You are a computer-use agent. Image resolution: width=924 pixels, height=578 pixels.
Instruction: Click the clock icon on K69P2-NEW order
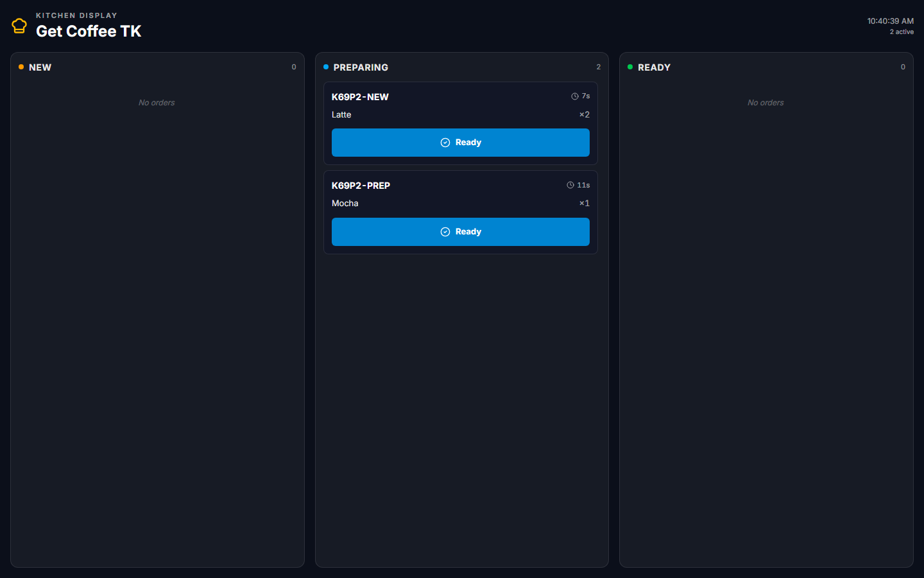[x=575, y=96]
